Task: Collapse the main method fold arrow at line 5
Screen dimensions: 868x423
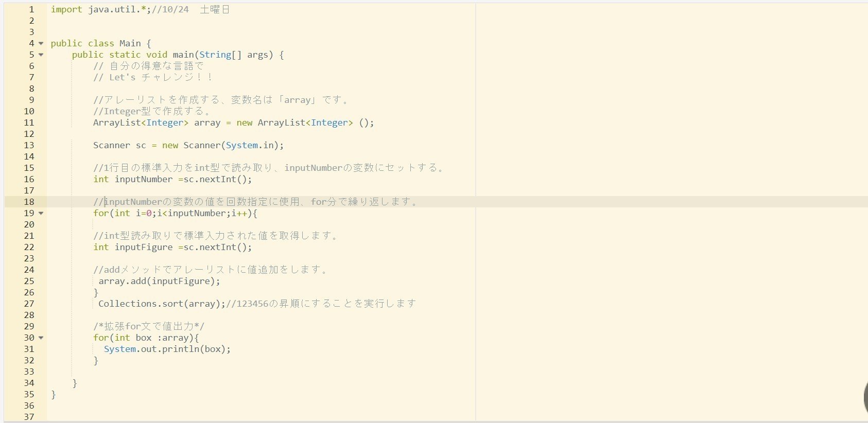Action: pos(41,55)
